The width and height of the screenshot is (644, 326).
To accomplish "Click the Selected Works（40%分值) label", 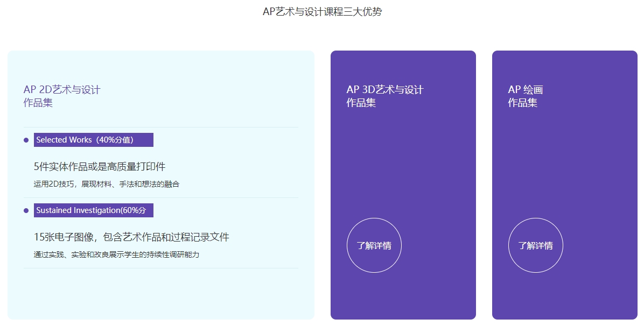I will 94,139.
